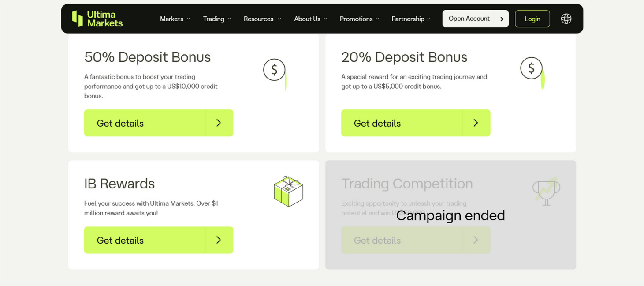Click the Ultima Markets logo
The image size is (644, 286).
point(97,19)
